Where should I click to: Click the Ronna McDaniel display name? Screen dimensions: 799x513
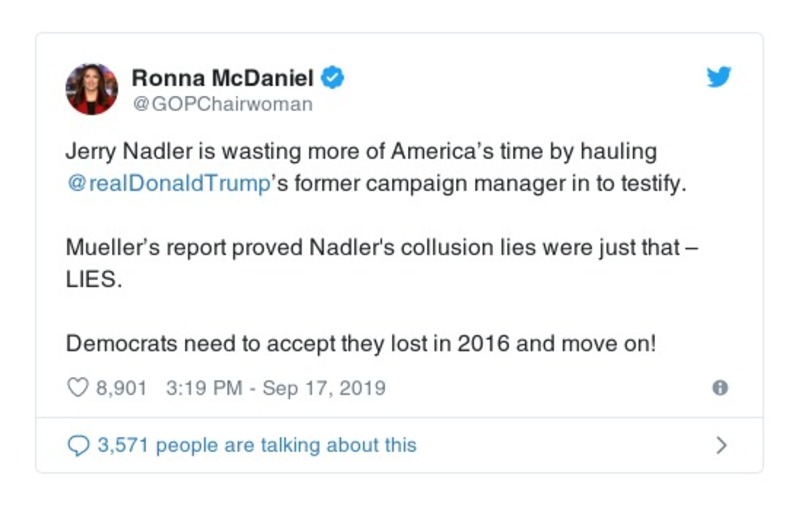[223, 78]
